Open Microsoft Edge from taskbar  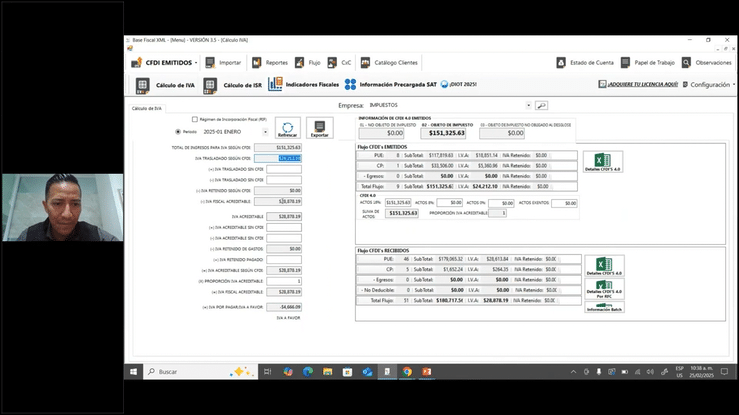click(308, 372)
